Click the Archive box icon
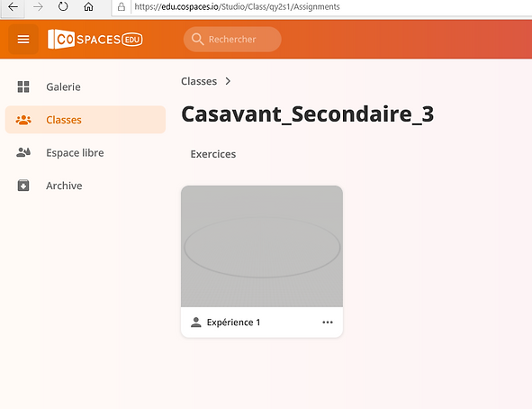 23,186
